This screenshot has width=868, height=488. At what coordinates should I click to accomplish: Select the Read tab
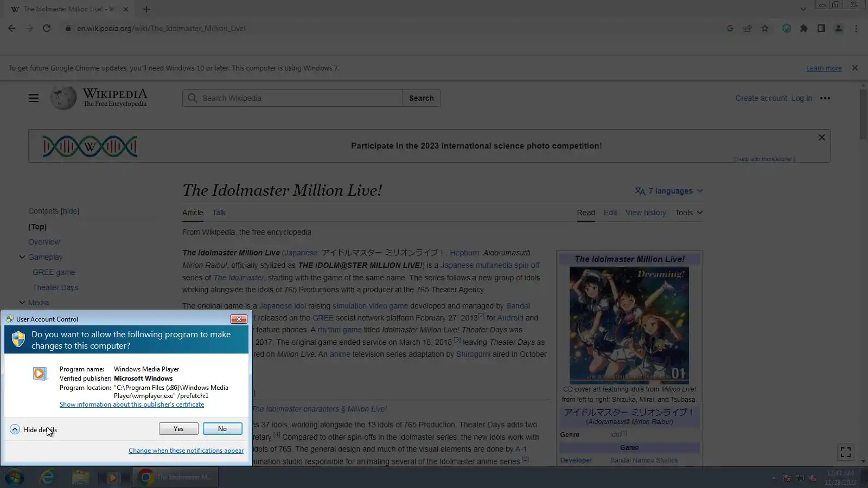pos(586,213)
